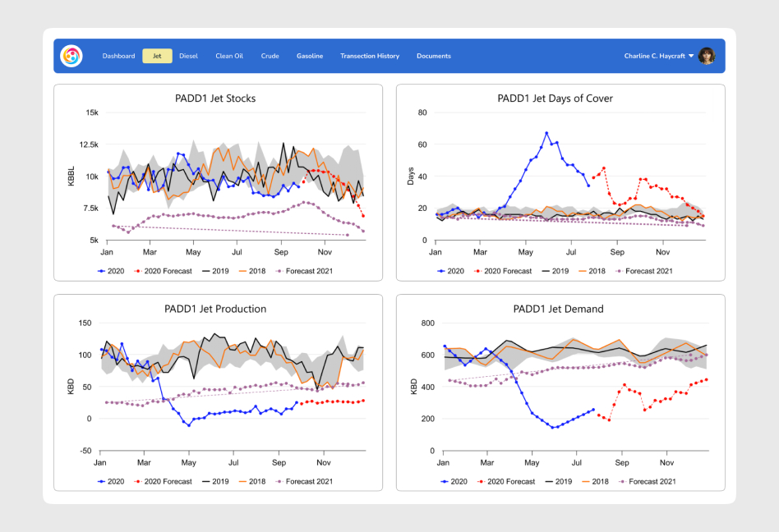Toggle Forecast 2021 in Jet Stocks legend

[304, 271]
